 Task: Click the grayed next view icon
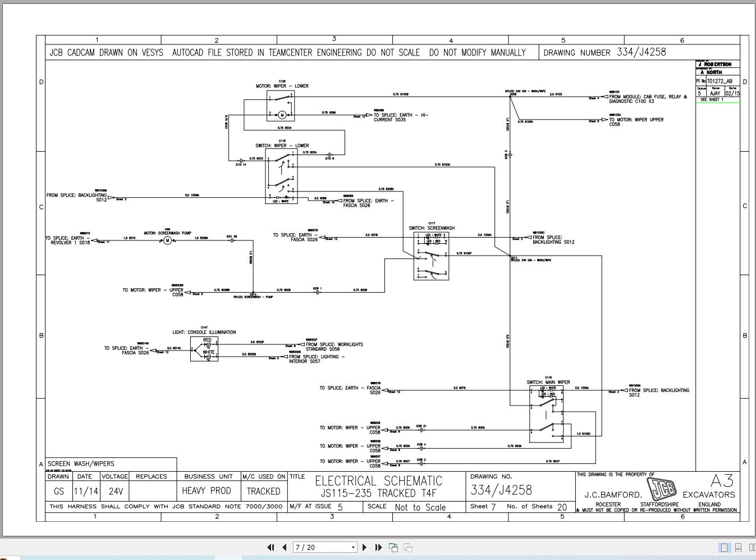tap(409, 547)
